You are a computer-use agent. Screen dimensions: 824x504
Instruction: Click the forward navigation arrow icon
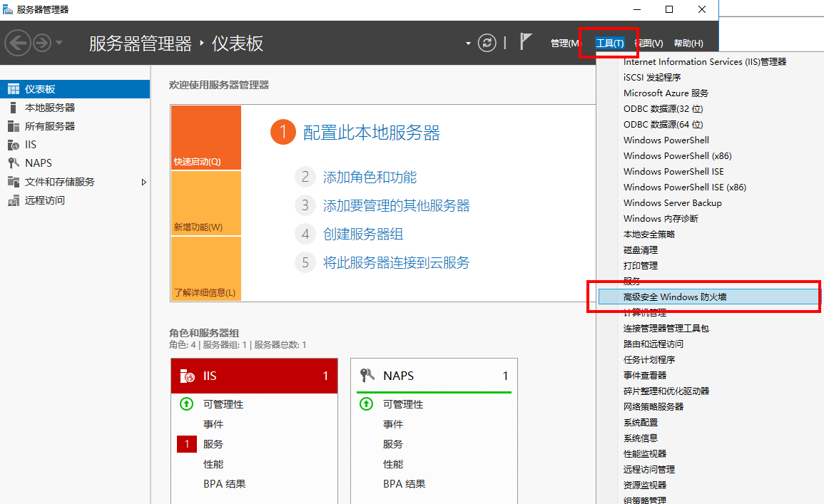click(x=42, y=43)
